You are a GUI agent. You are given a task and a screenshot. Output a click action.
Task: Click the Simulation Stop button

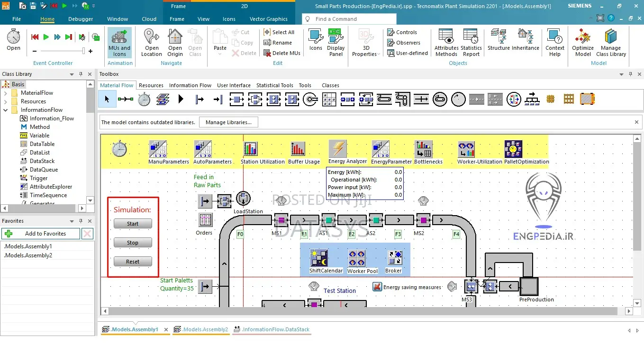point(133,243)
